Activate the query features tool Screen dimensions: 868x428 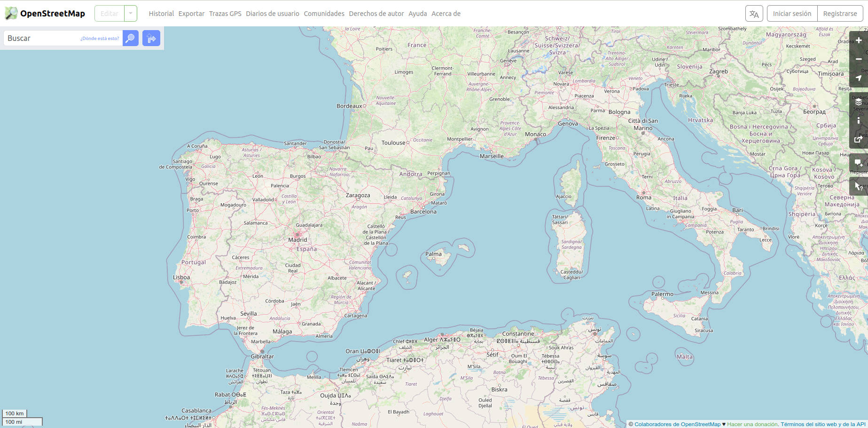[859, 185]
